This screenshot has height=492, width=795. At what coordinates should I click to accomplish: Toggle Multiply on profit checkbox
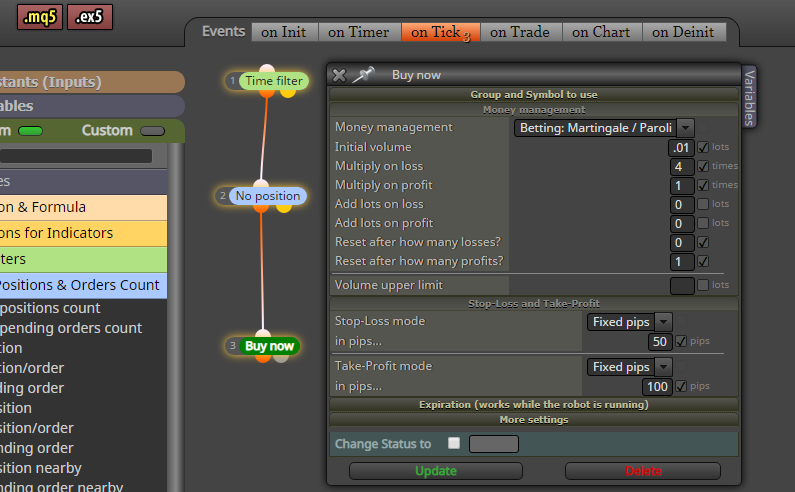pyautogui.click(x=703, y=185)
